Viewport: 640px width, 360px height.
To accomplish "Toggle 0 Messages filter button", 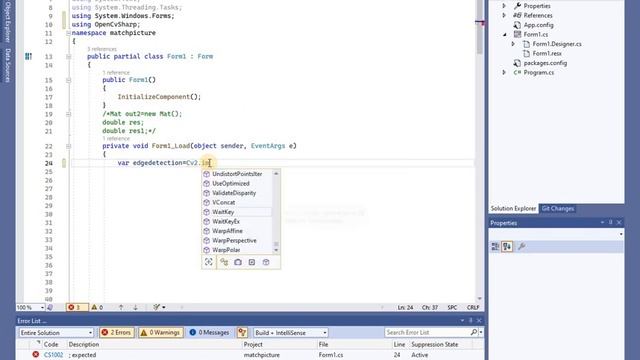I will tap(209, 333).
